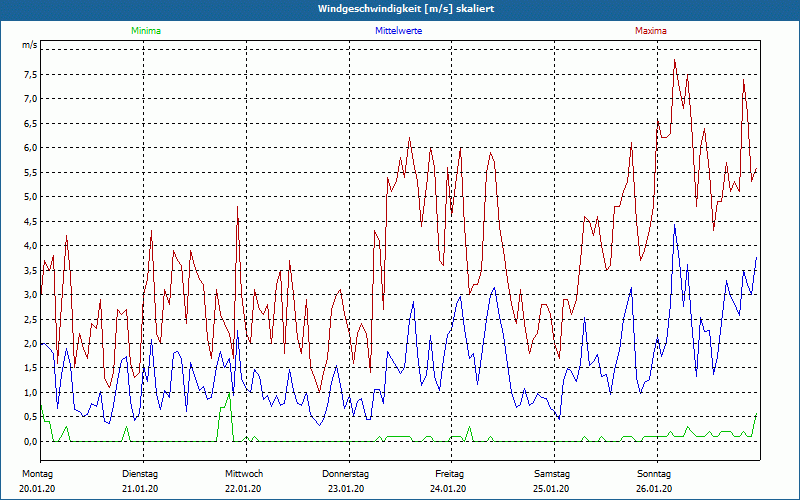Click the 0,0 y-axis value
Image resolution: width=800 pixels, height=500 pixels.
coord(31,441)
